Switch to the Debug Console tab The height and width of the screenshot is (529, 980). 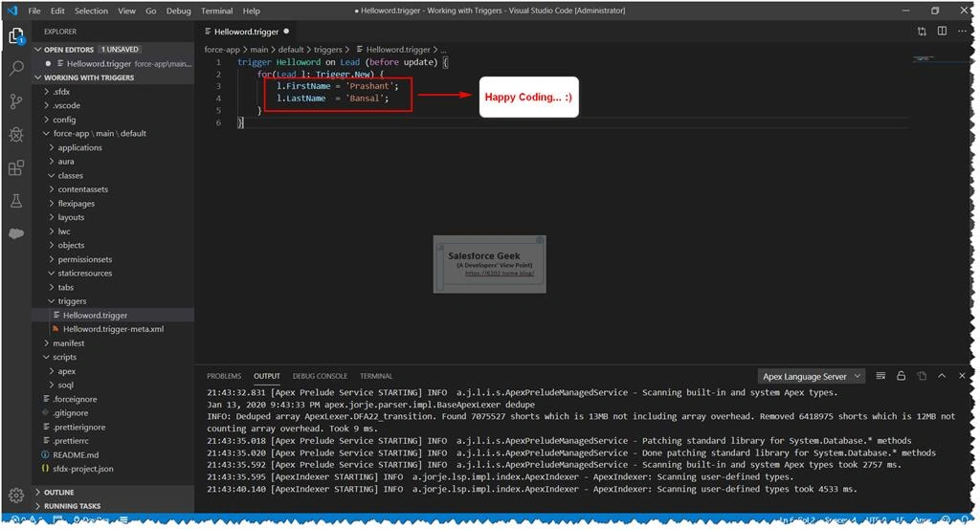pyautogui.click(x=320, y=376)
